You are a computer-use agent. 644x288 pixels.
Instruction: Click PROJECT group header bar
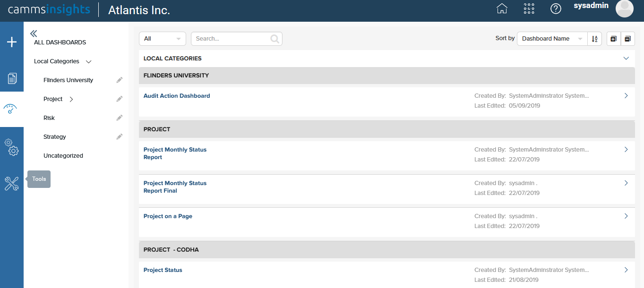[x=386, y=129]
